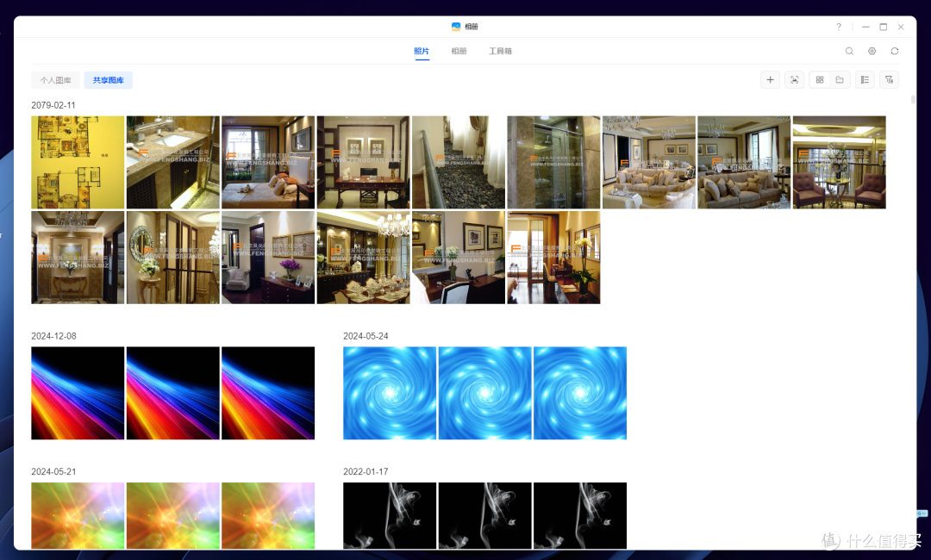Open first rainbow streak image under 2024-12-08
The height and width of the screenshot is (560, 931).
(x=78, y=394)
